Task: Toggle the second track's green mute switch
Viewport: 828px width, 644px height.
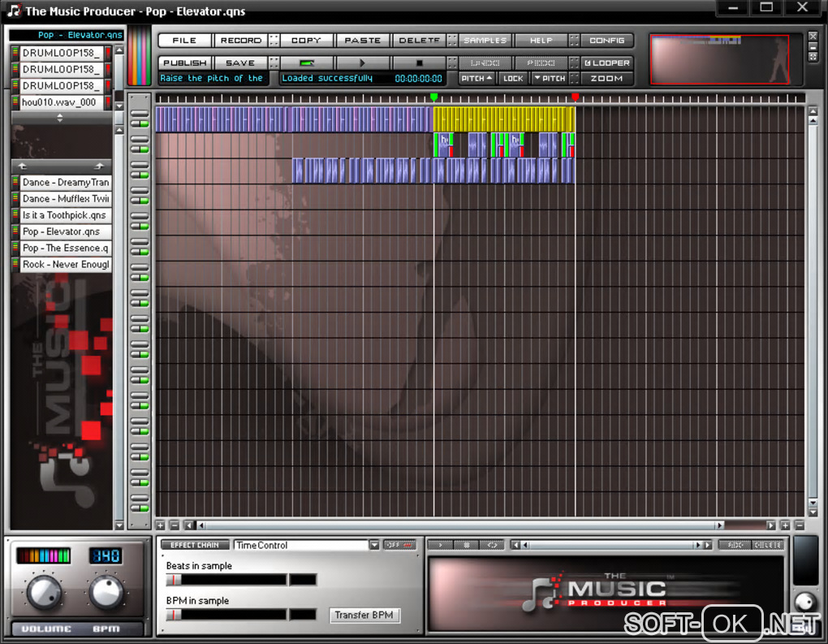Action: pos(140,149)
